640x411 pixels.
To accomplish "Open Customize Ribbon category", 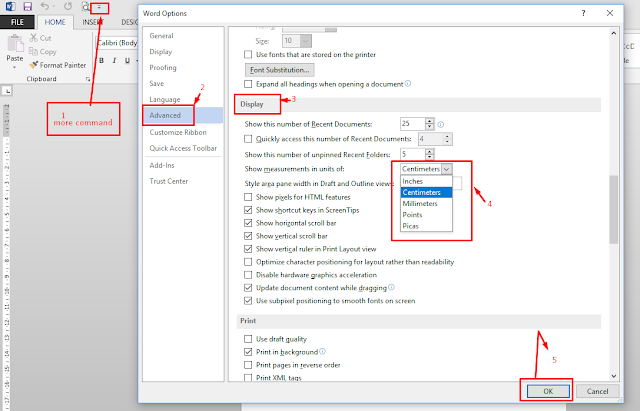I will (178, 132).
